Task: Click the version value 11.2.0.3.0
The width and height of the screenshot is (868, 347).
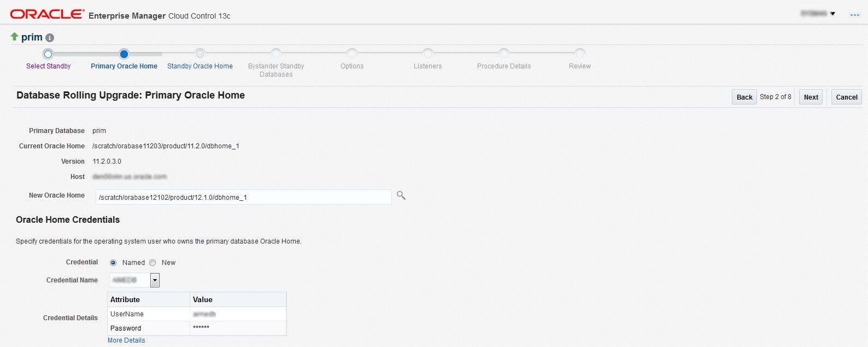Action: (107, 161)
